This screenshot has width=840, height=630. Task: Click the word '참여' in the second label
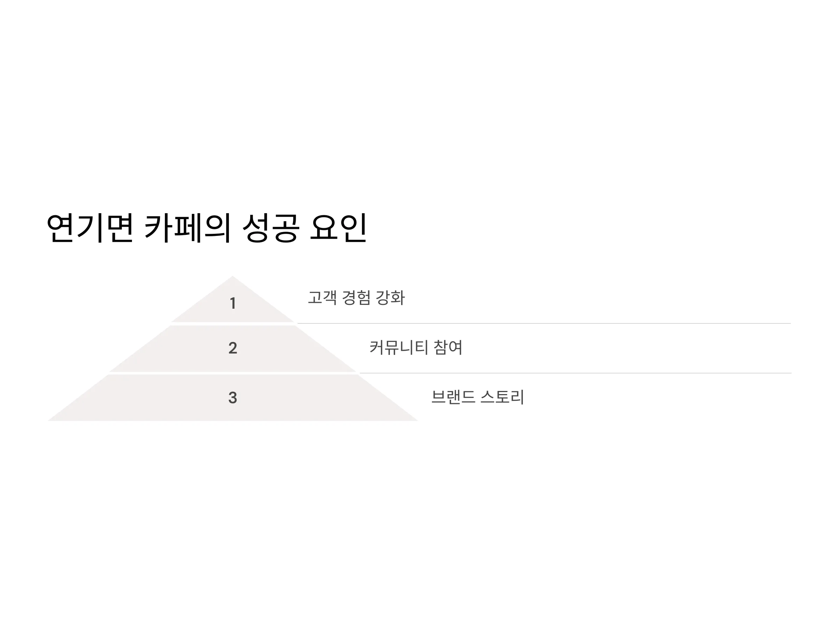[448, 348]
